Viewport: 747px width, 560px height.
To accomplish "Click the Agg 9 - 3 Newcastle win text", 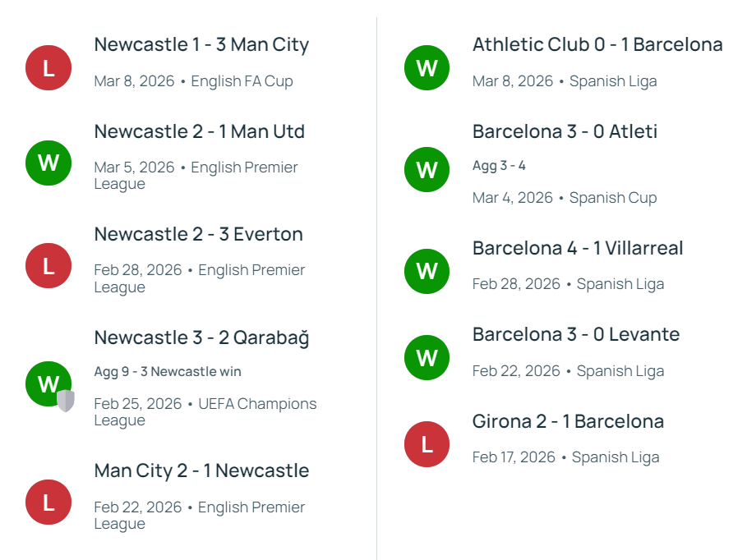I will pos(168,371).
